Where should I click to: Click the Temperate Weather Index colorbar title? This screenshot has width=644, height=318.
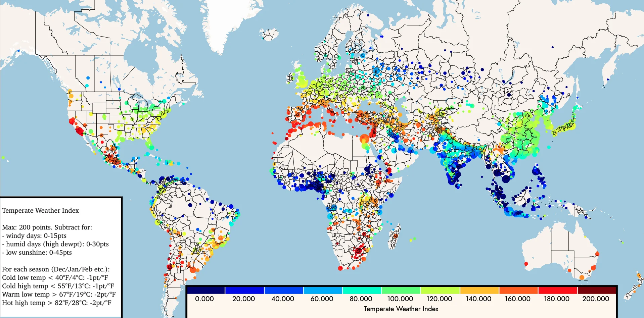[x=402, y=307]
